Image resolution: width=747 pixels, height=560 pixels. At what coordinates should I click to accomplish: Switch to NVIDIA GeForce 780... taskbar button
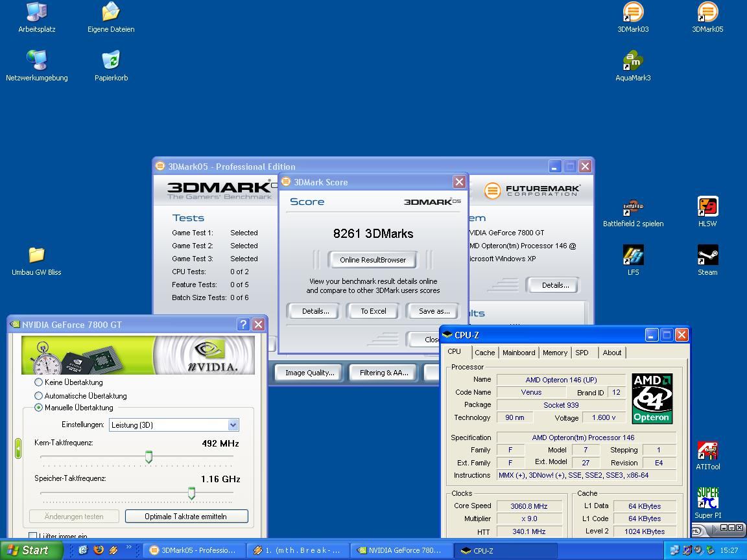(x=401, y=550)
